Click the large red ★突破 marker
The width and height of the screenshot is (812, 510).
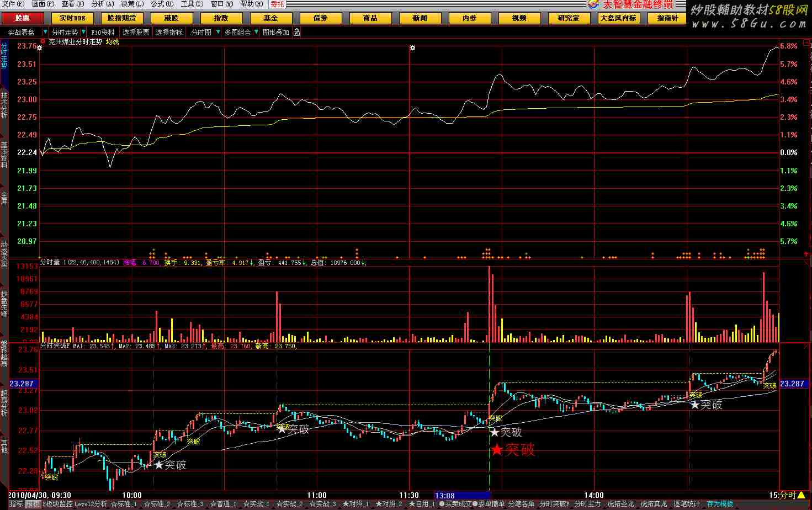click(513, 450)
